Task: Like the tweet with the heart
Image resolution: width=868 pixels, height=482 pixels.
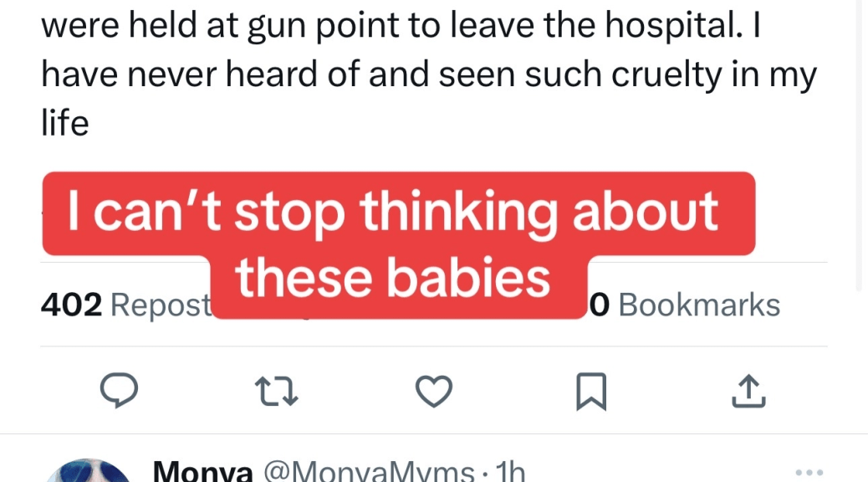Action: [x=433, y=390]
